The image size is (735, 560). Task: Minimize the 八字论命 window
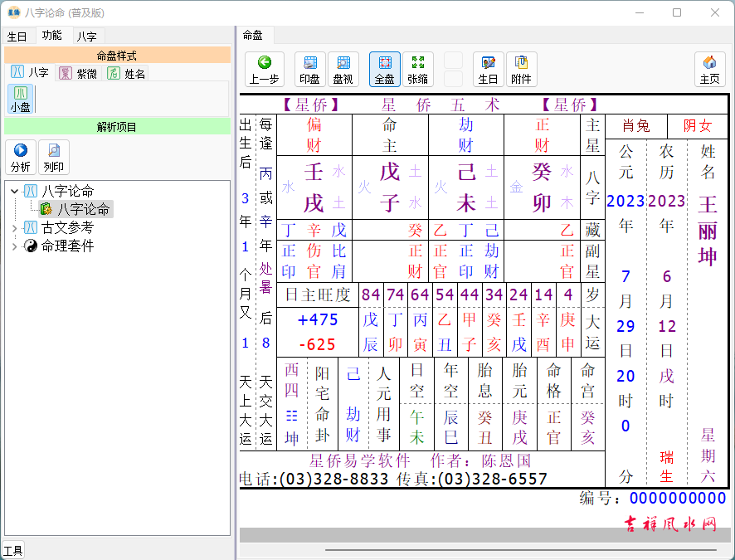tap(640, 12)
